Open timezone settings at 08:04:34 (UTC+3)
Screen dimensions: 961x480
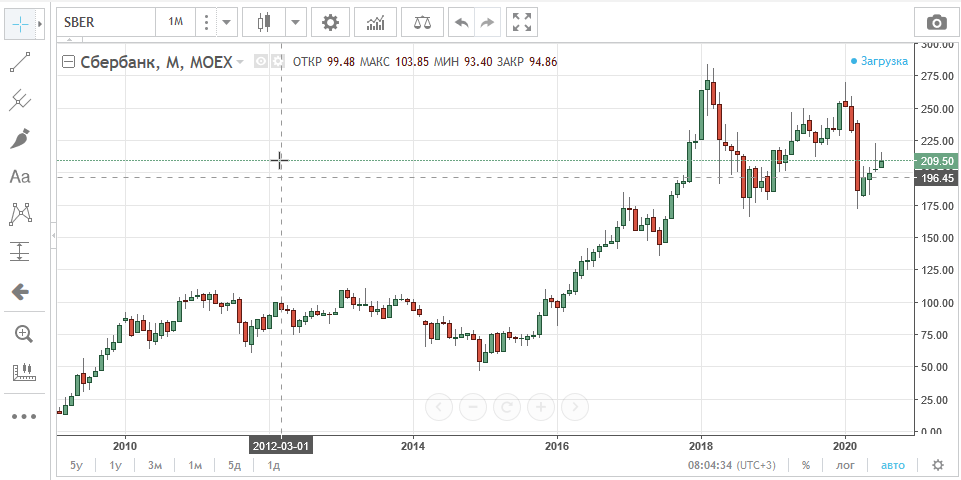tap(730, 465)
